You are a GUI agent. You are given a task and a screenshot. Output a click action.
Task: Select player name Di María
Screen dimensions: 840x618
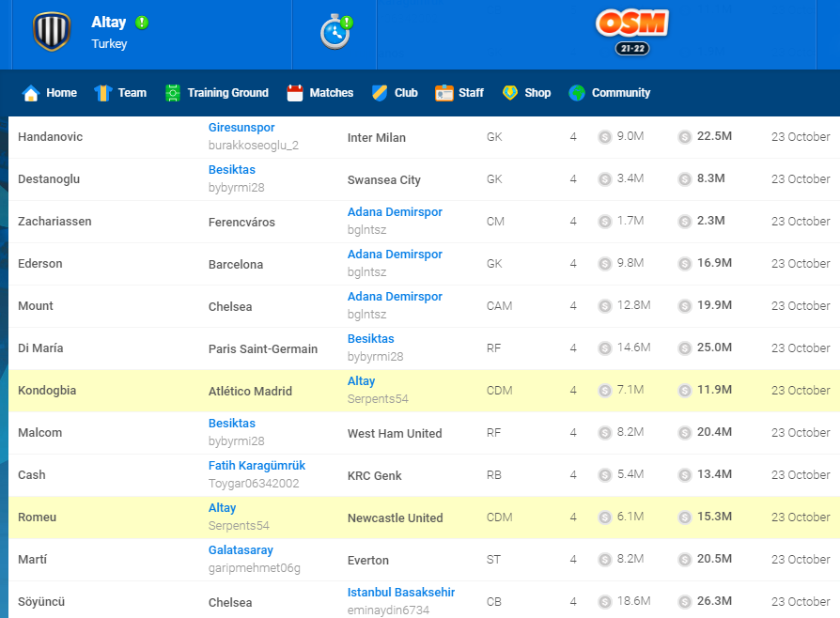point(40,348)
